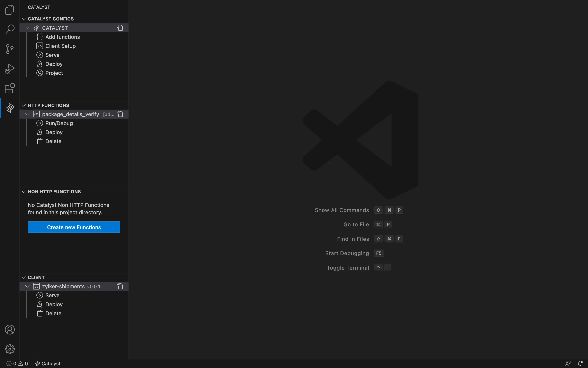Click the feedback icon in status bar

pyautogui.click(x=568, y=364)
